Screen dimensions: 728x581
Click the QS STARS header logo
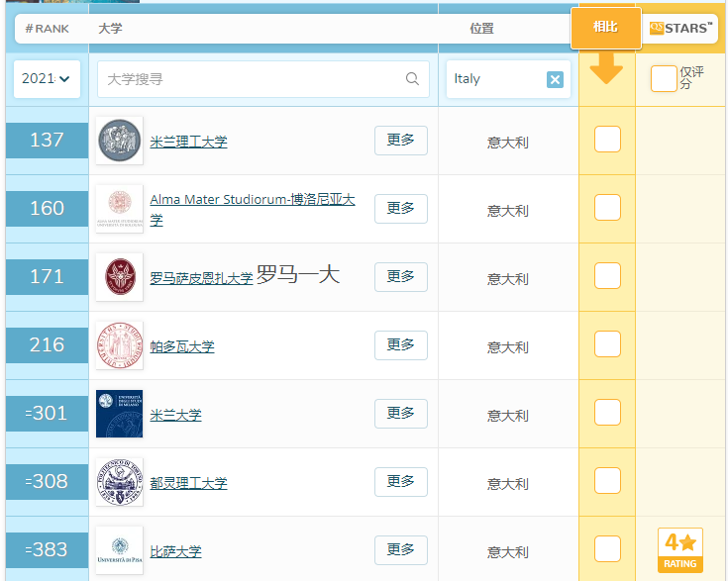pyautogui.click(x=680, y=29)
